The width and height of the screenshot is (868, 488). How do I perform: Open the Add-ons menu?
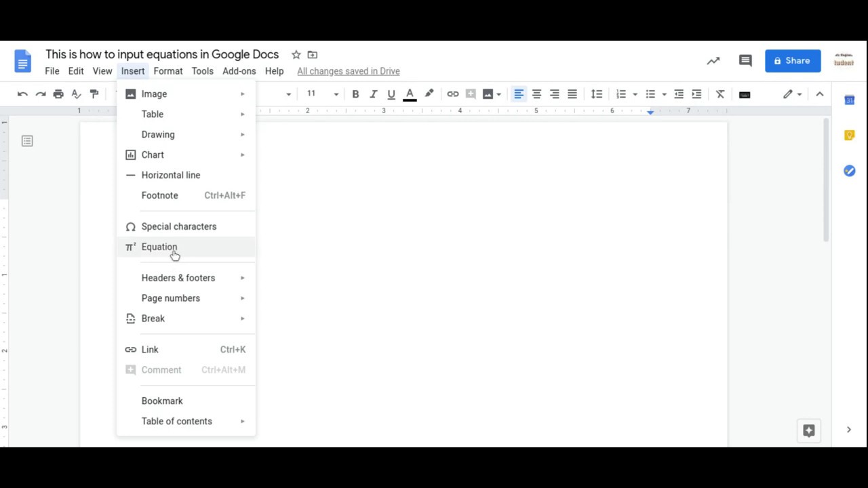pos(239,71)
